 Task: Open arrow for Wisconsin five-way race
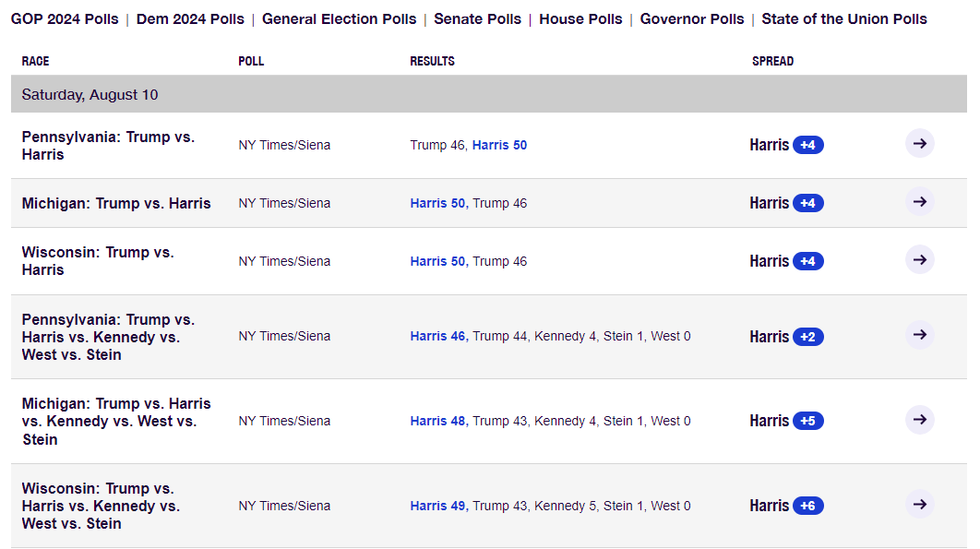click(919, 505)
